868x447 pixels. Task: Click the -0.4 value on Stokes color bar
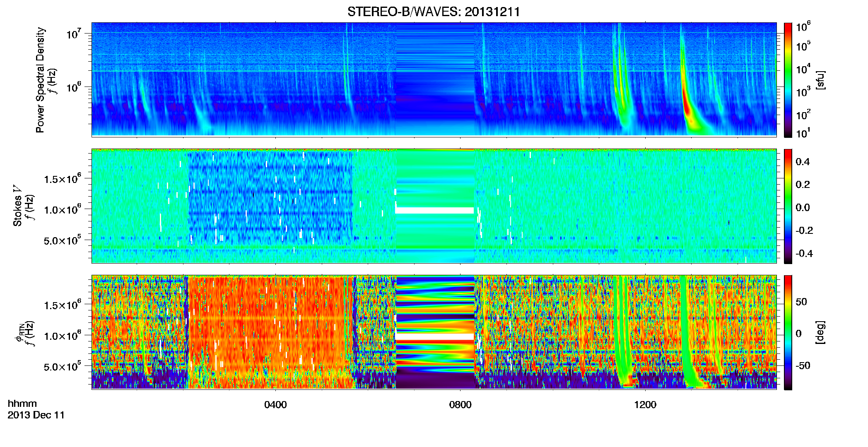(804, 254)
